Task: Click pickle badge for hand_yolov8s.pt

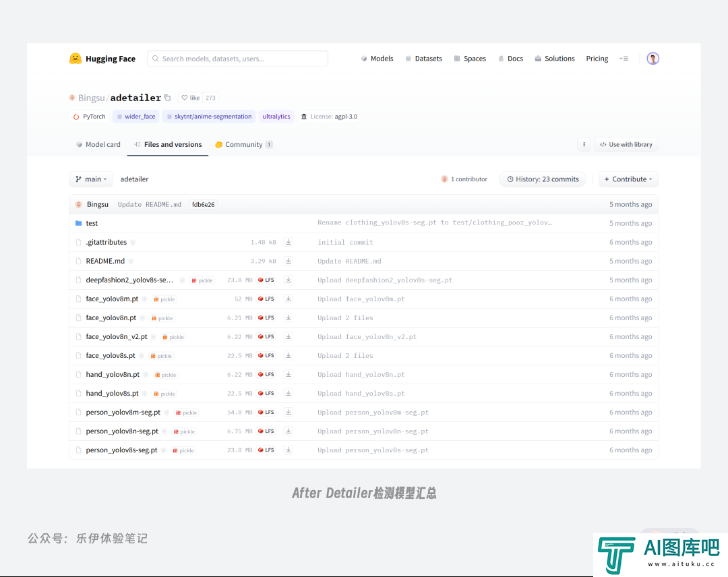Action: (x=164, y=394)
